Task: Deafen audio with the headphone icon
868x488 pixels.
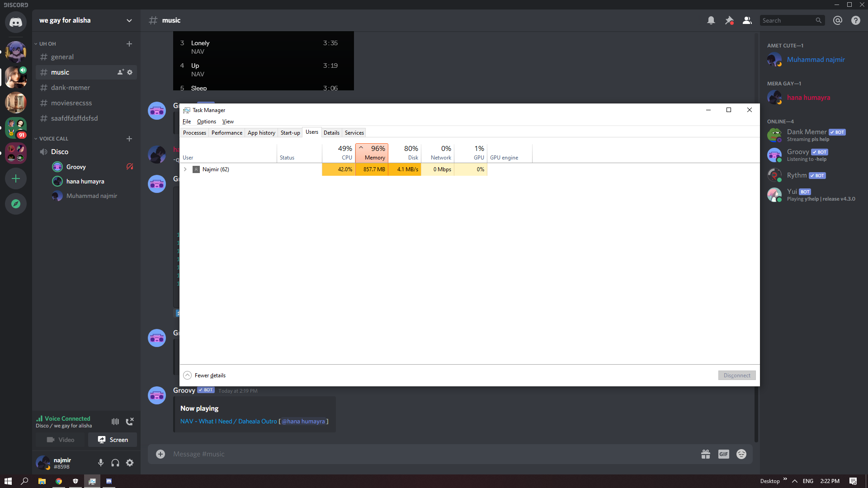Action: pyautogui.click(x=115, y=463)
